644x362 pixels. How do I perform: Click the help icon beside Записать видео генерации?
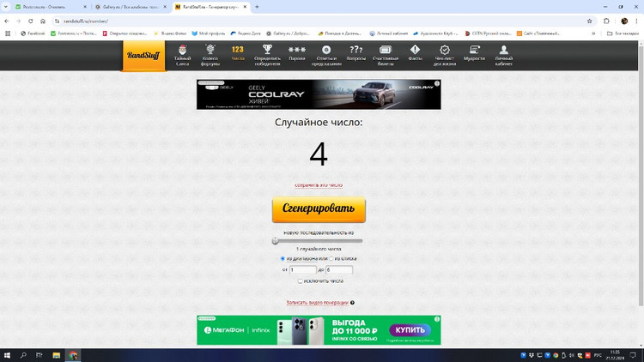point(352,303)
